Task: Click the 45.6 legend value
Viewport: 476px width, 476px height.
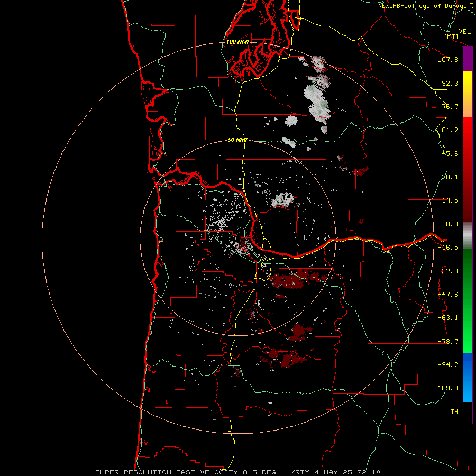Action: [x=450, y=153]
